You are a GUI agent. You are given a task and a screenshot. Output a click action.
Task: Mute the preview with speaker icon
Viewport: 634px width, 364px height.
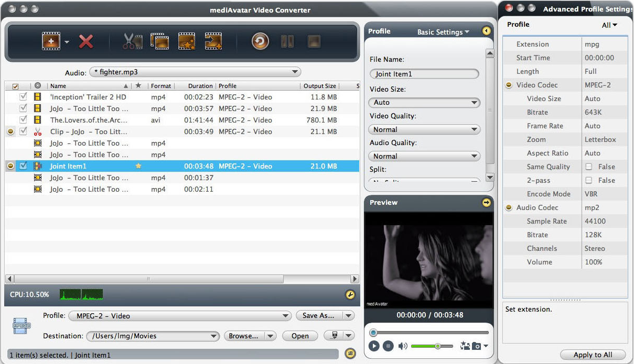[403, 346]
